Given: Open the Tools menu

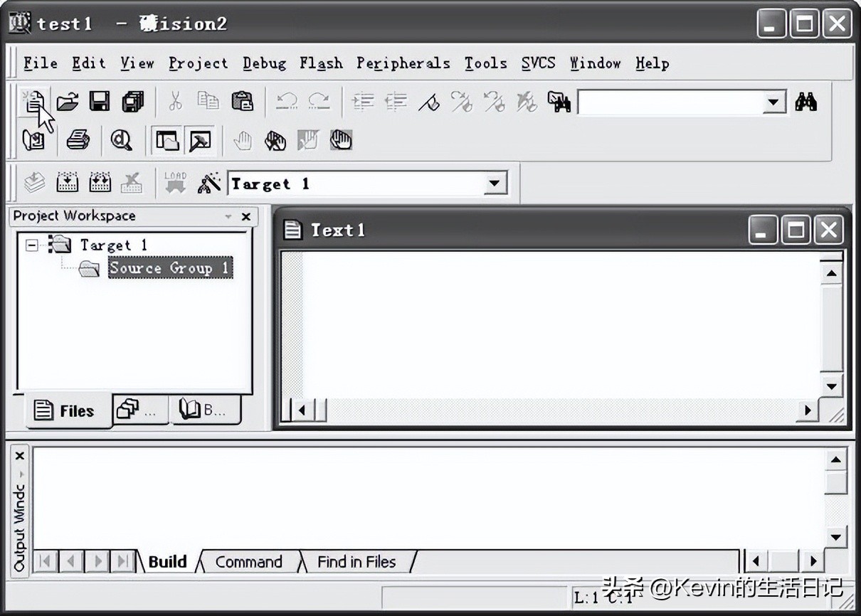Looking at the screenshot, I should coord(486,63).
